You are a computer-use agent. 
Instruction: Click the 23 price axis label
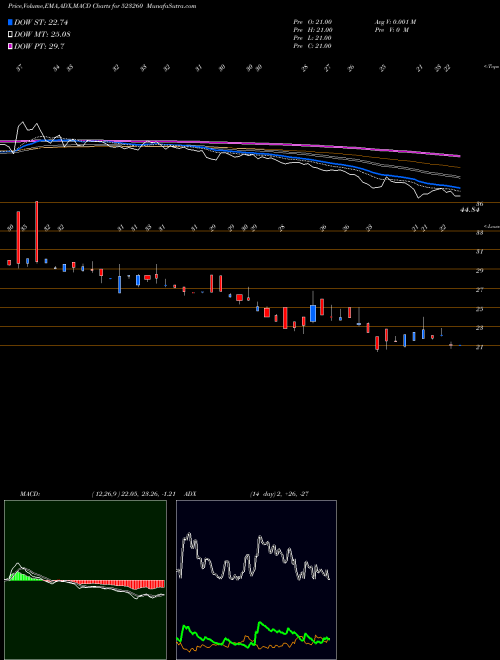pos(479,328)
